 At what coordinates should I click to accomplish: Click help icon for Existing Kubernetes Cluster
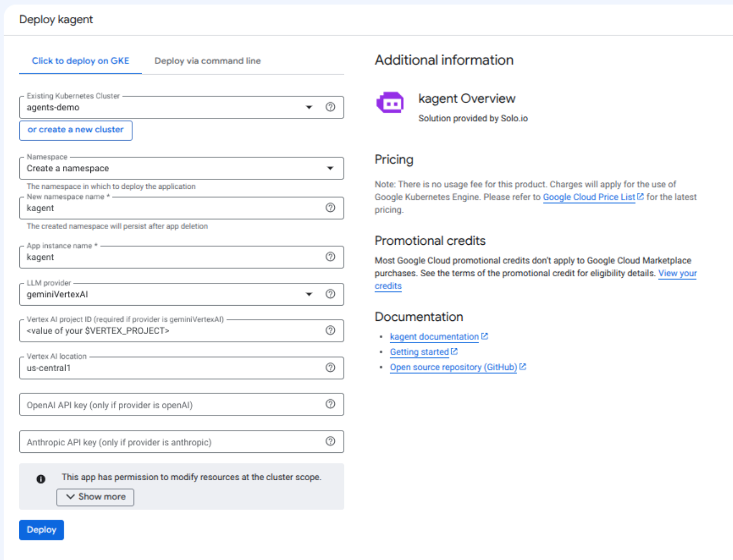pyautogui.click(x=330, y=107)
